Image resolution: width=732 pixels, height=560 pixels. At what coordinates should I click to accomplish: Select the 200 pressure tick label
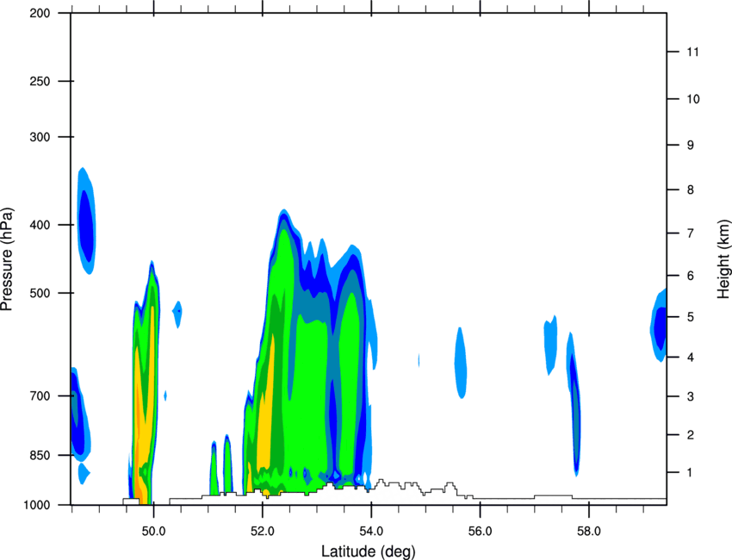[x=40, y=13]
